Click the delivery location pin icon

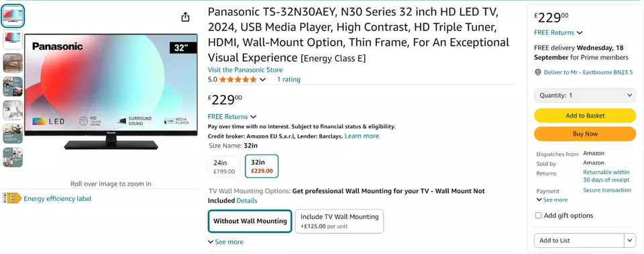537,72
